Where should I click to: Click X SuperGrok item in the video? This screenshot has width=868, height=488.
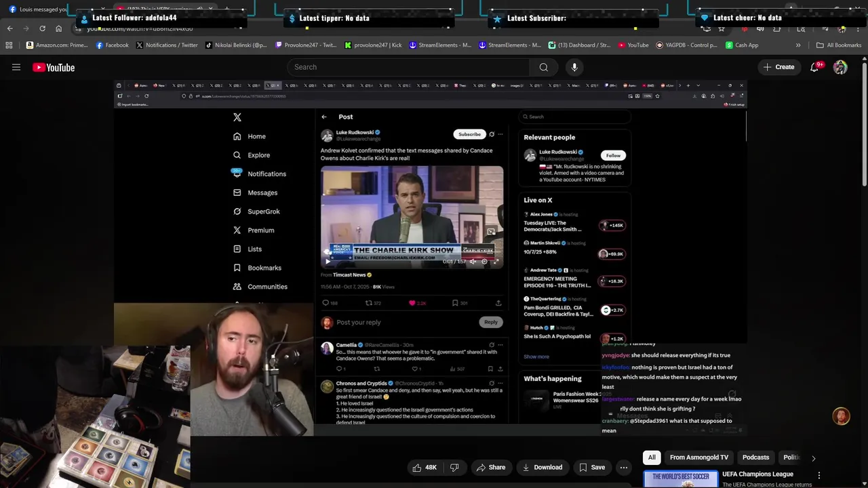256,211
